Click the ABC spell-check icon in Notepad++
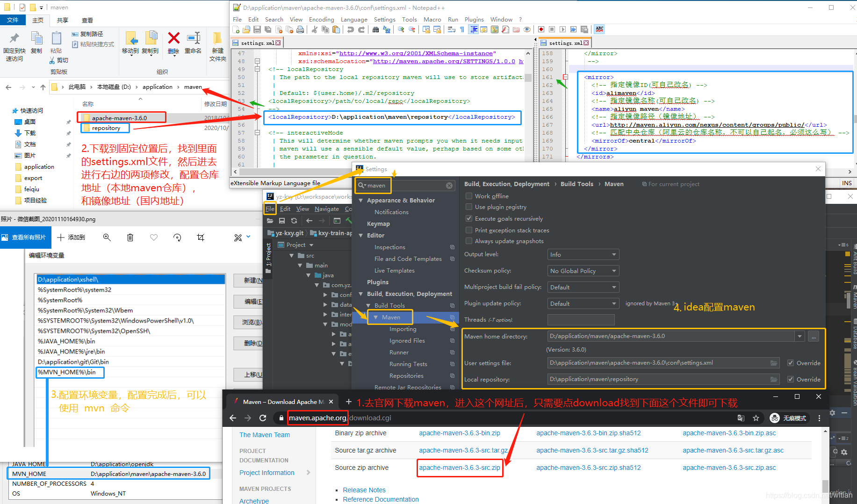 pyautogui.click(x=599, y=29)
